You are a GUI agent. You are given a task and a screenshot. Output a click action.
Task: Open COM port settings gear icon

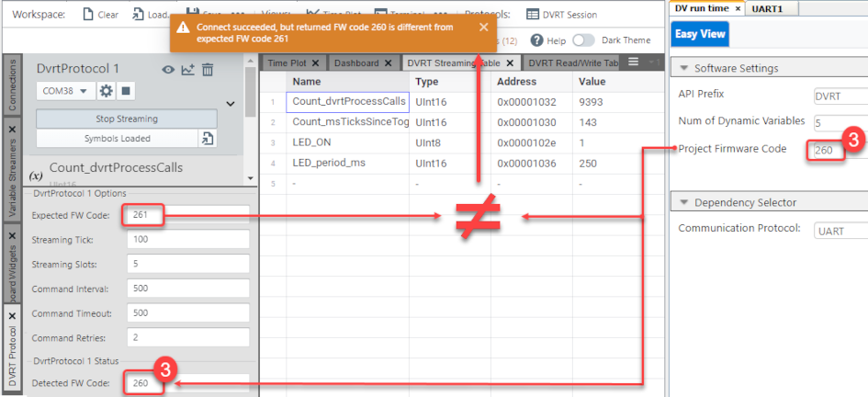[107, 91]
